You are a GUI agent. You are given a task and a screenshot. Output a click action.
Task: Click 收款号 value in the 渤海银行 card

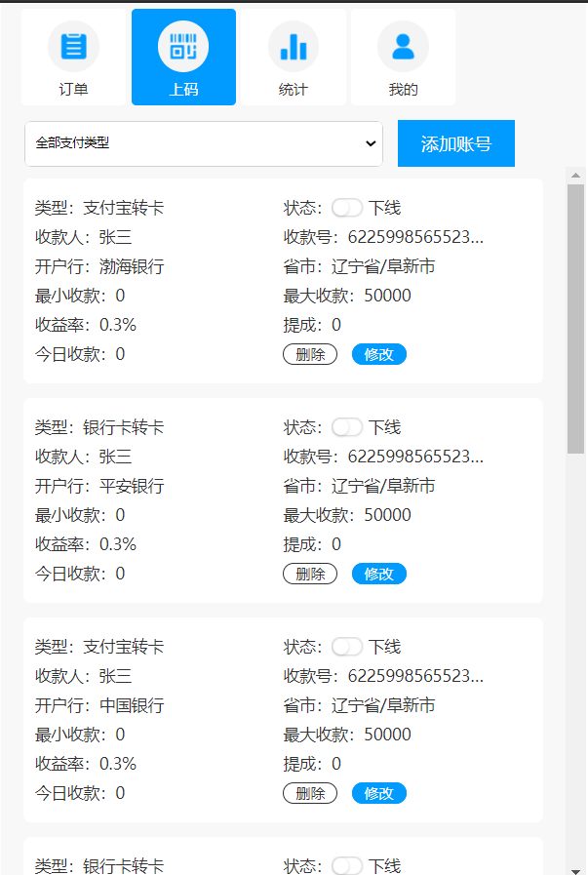[415, 237]
